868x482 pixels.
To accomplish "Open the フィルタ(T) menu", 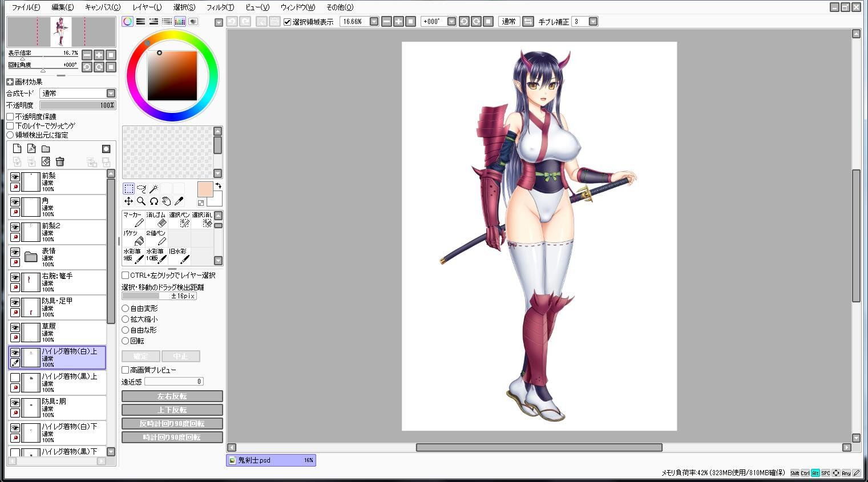I will coord(220,7).
